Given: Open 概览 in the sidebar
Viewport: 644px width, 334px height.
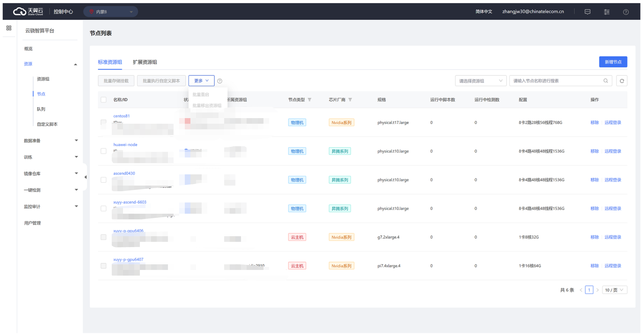Looking at the screenshot, I should [x=28, y=48].
